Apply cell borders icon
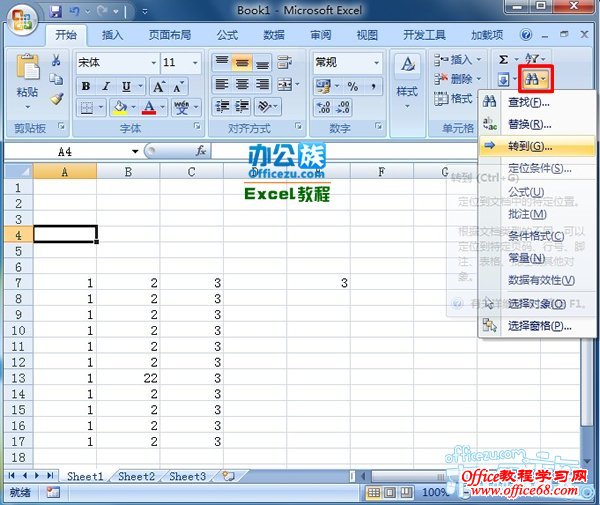The image size is (600, 505). pyautogui.click(x=86, y=108)
